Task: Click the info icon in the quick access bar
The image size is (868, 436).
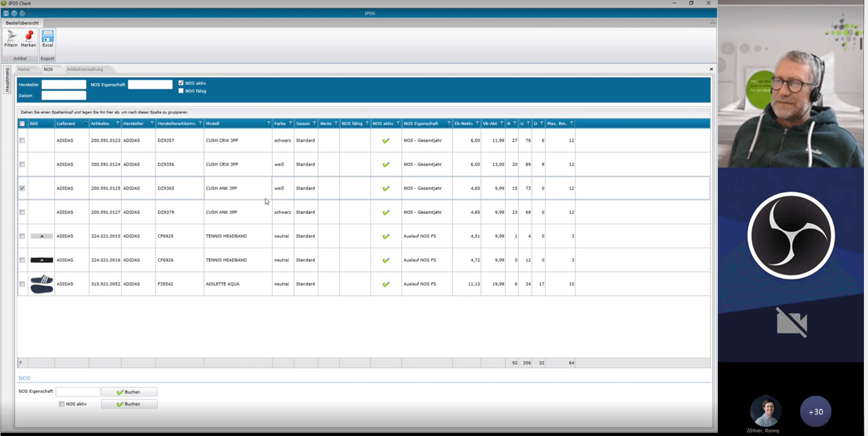Action: (14, 13)
